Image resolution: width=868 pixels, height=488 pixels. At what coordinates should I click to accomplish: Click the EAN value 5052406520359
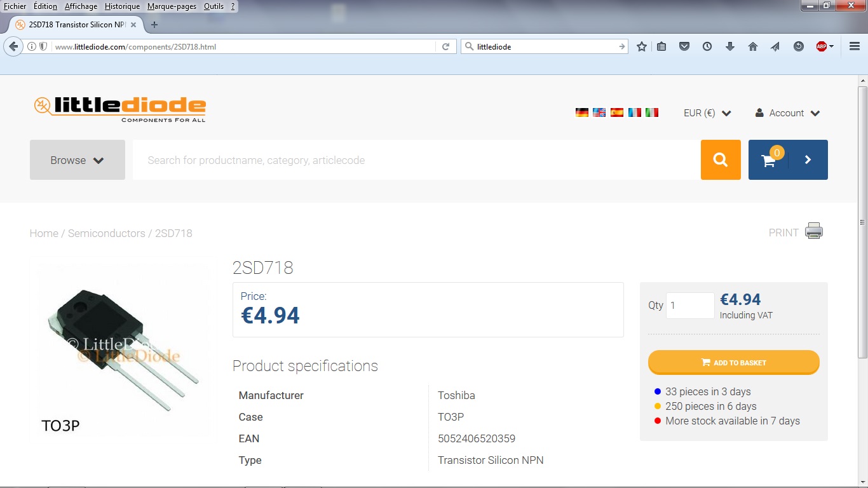477,438
